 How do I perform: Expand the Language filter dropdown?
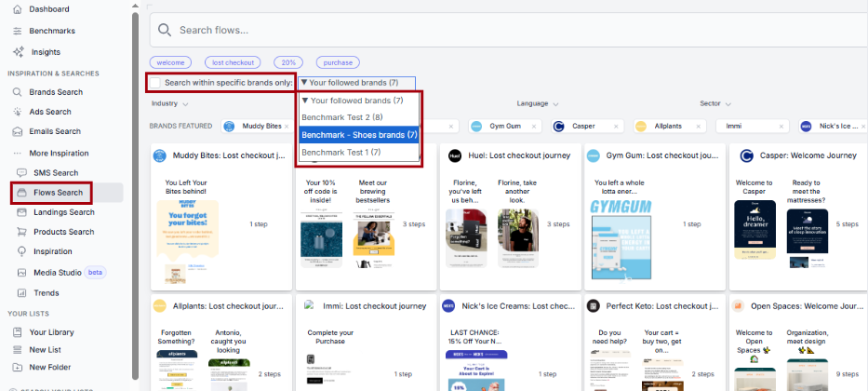[x=538, y=103]
